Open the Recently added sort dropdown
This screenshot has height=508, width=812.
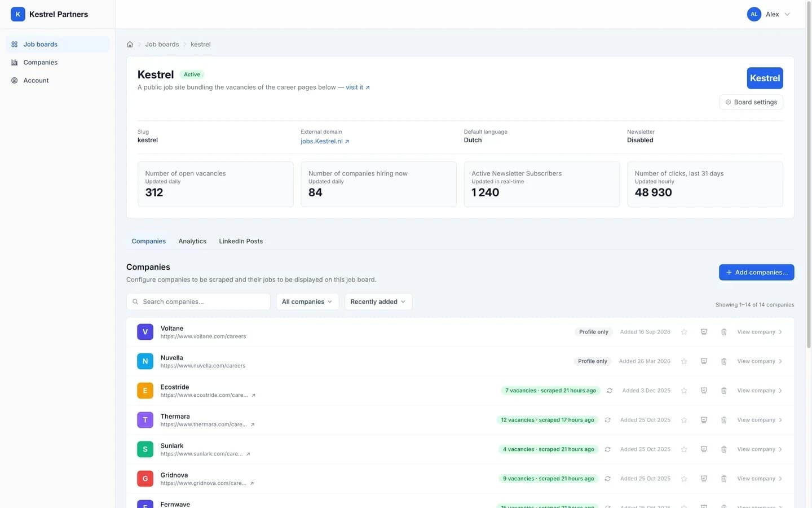(378, 301)
